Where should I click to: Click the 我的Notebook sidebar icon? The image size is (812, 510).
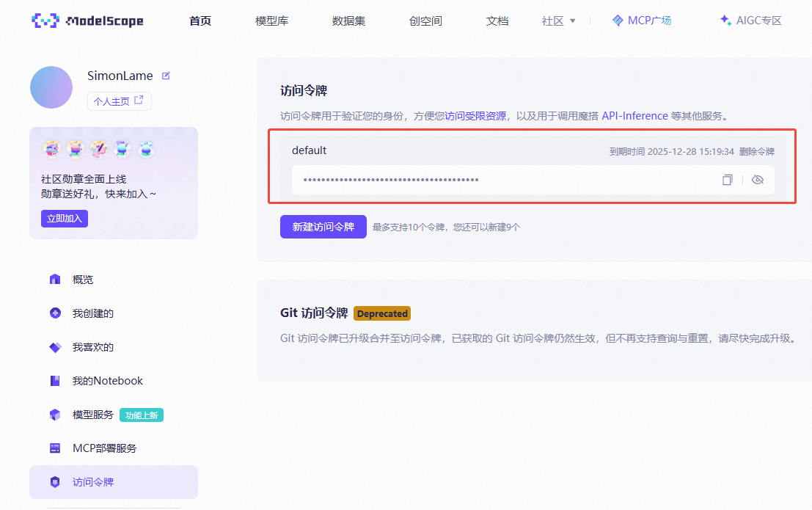pyautogui.click(x=55, y=380)
